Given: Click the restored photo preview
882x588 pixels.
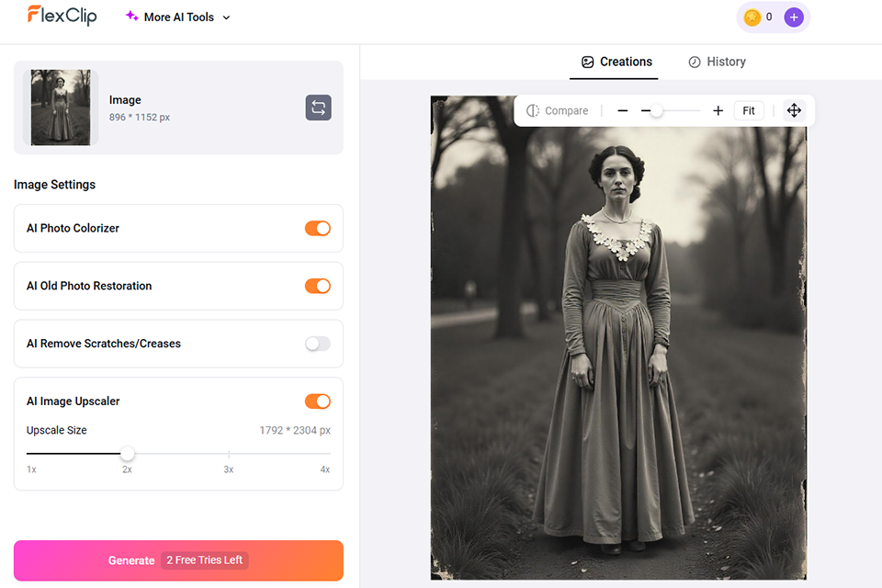Looking at the screenshot, I should (x=618, y=337).
